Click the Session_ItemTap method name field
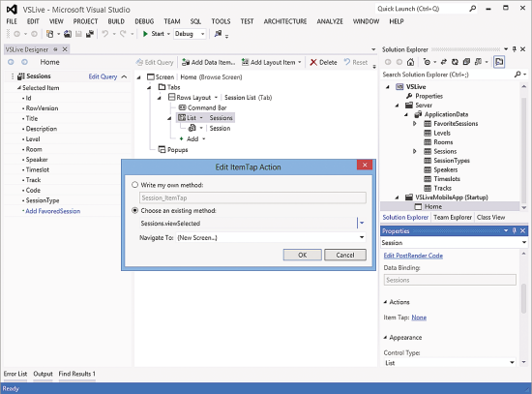Image resolution: width=532 pixels, height=394 pixels. (252, 197)
